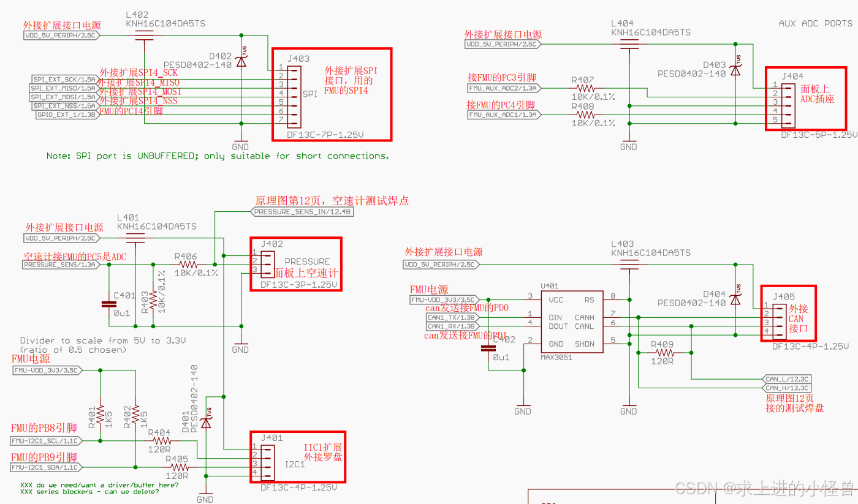858x504 pixels.
Task: Select the FMU_AUX_ADC1/1.3A net label
Action: coord(504,115)
